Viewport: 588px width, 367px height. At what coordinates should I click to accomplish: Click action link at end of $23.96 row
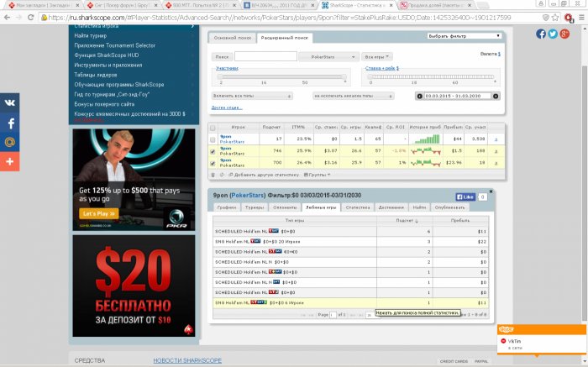click(x=496, y=163)
